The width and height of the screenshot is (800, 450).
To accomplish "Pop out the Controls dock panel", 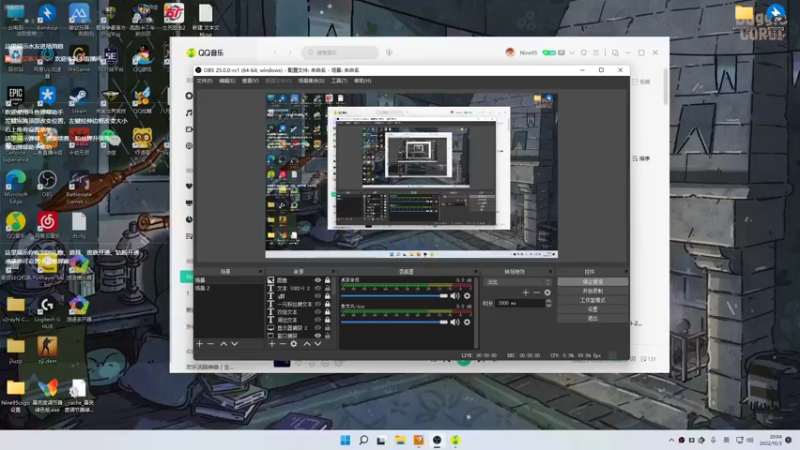I will (626, 271).
